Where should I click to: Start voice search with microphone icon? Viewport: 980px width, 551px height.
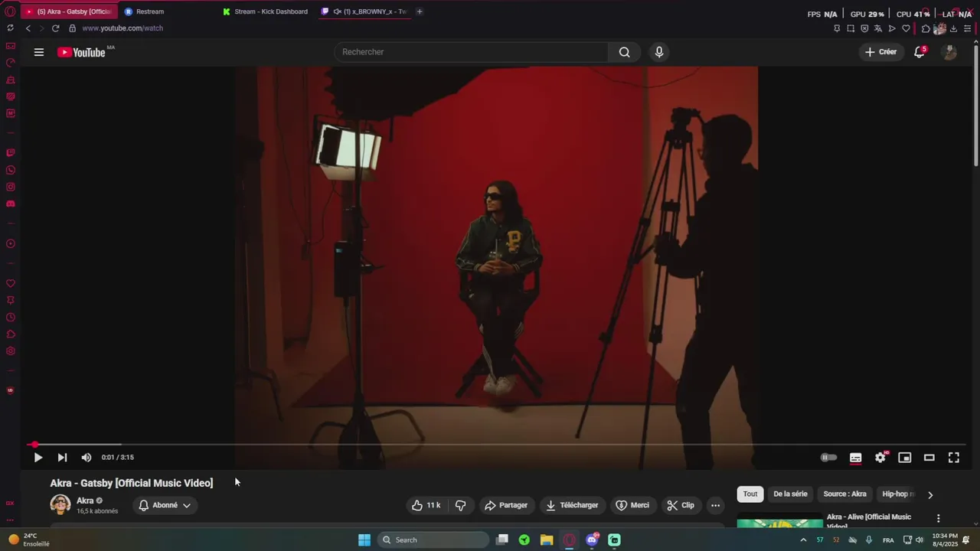pos(659,52)
